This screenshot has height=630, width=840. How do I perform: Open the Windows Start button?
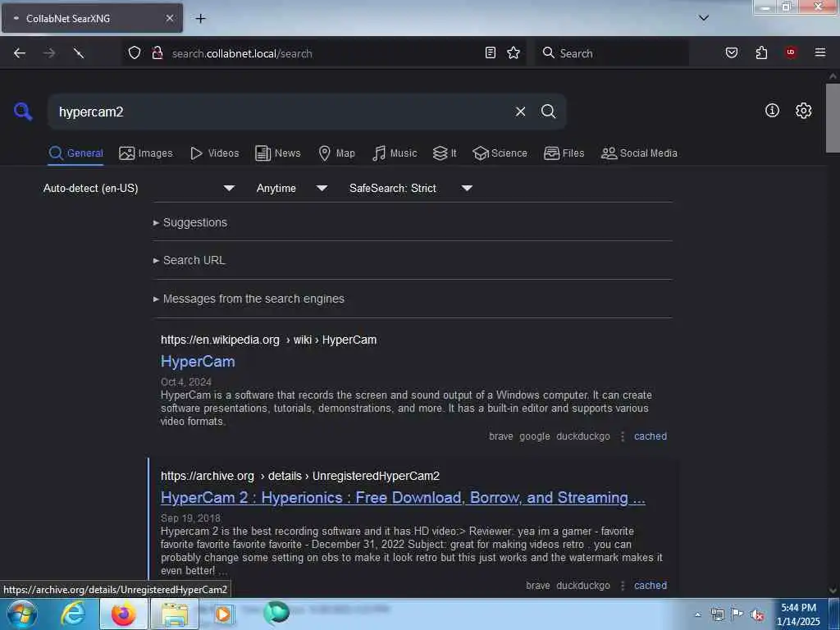(22, 614)
